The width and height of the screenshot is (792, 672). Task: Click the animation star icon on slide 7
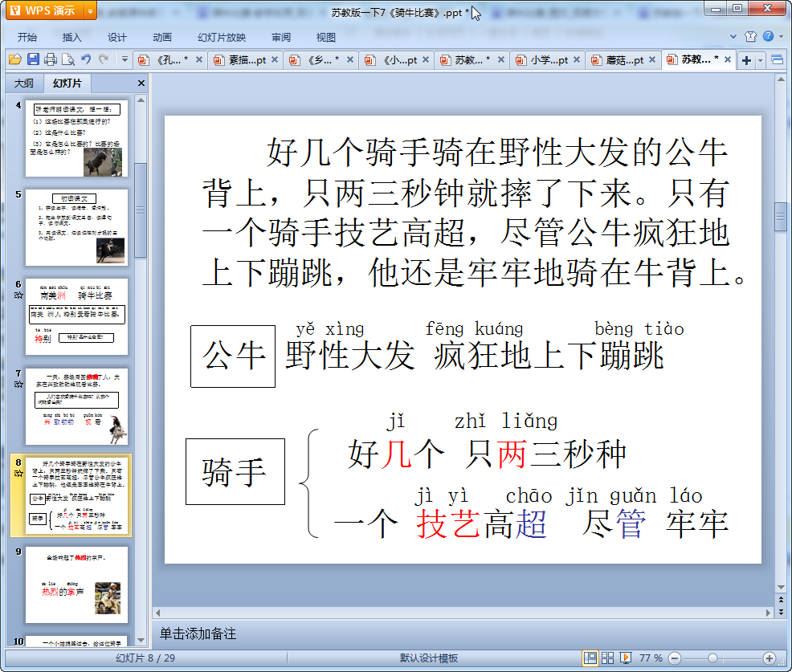tap(18, 385)
